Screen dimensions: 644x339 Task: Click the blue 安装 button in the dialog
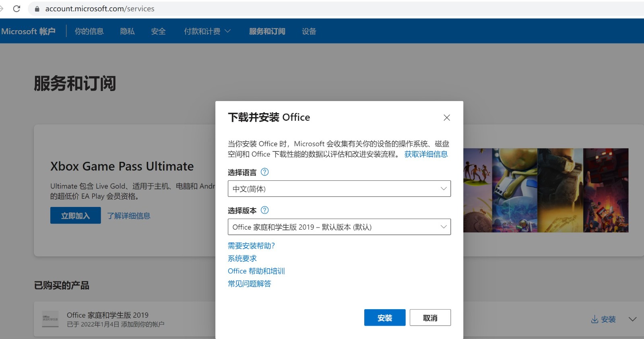[x=385, y=318]
